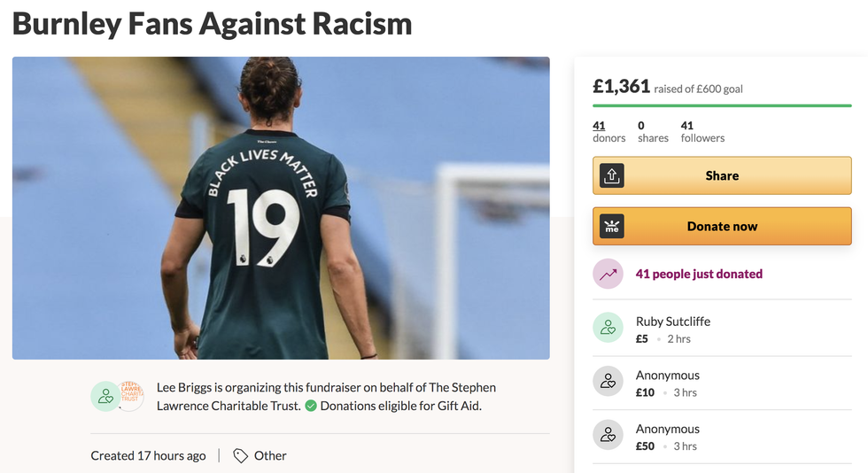
Task: Click the '41 people just donated' text
Action: tap(699, 274)
